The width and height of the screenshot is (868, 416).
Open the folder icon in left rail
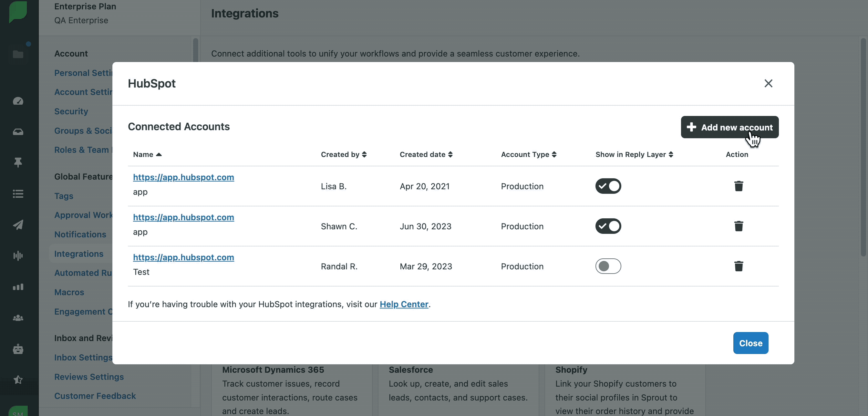coord(18,54)
